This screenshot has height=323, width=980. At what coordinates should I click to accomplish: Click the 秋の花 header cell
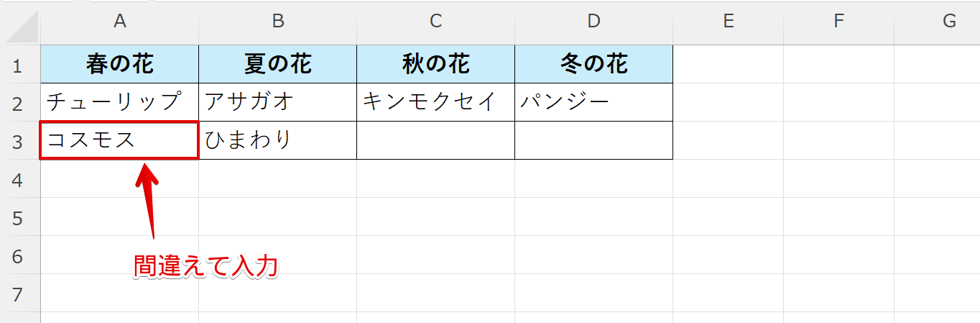point(435,65)
